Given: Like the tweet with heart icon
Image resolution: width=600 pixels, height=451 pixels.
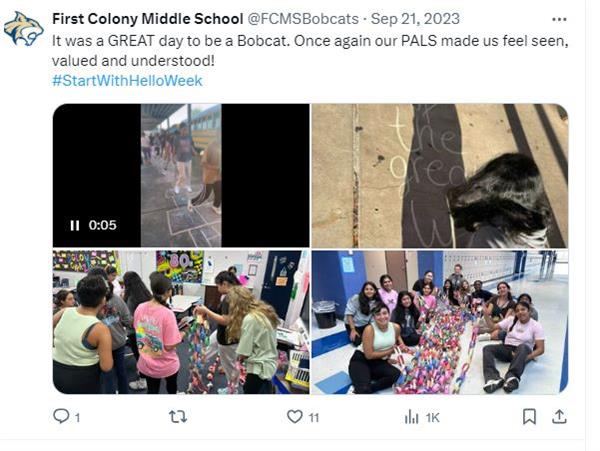Looking at the screenshot, I should pyautogui.click(x=294, y=417).
